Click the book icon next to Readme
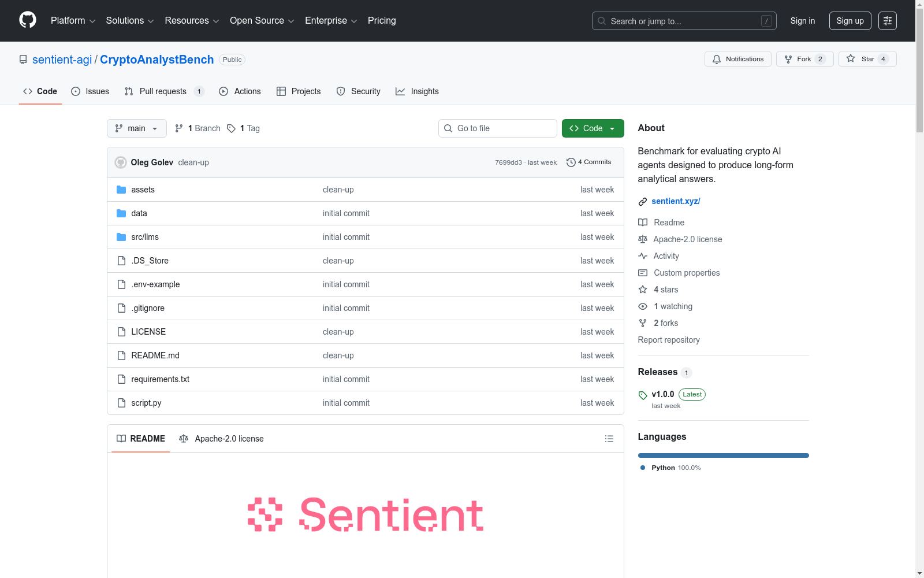This screenshot has height=578, width=924. pyautogui.click(x=643, y=223)
